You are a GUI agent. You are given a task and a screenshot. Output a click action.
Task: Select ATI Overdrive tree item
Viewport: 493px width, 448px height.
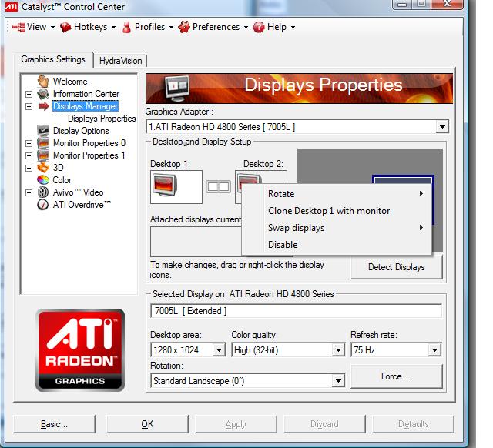82,205
